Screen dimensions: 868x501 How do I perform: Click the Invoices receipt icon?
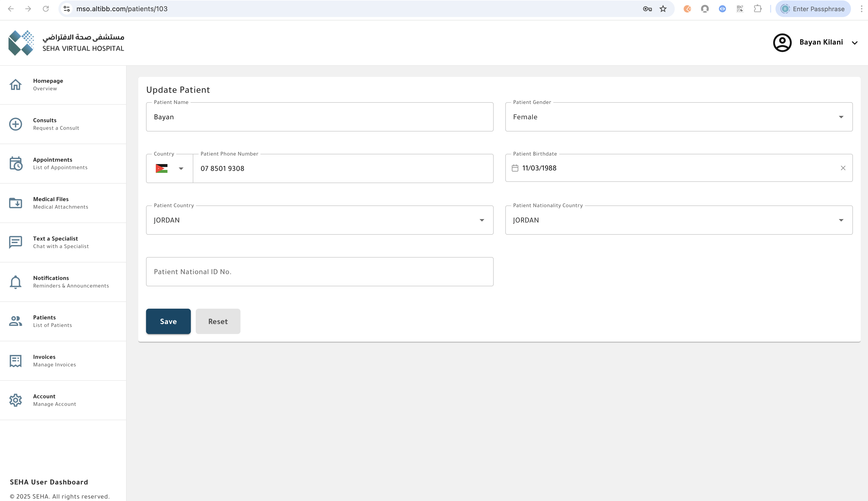pyautogui.click(x=16, y=361)
